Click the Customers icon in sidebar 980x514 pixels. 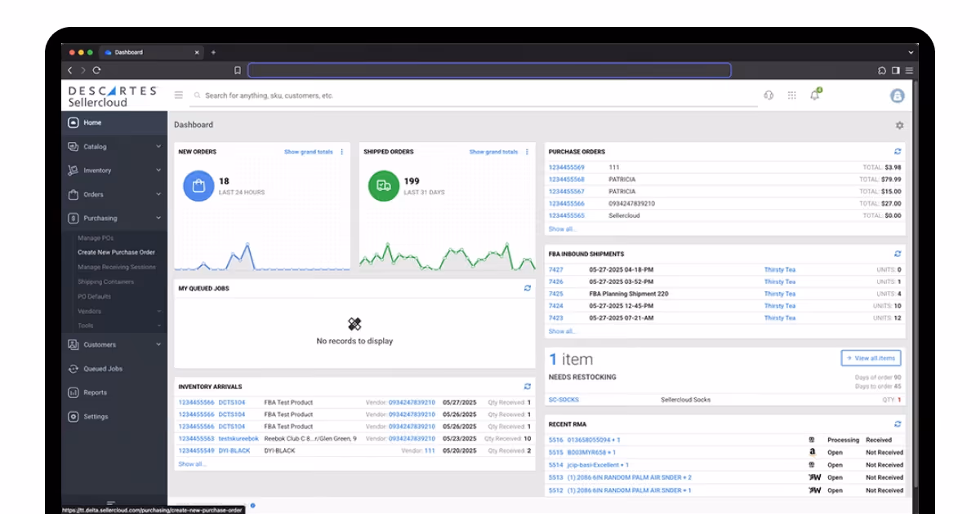[73, 344]
